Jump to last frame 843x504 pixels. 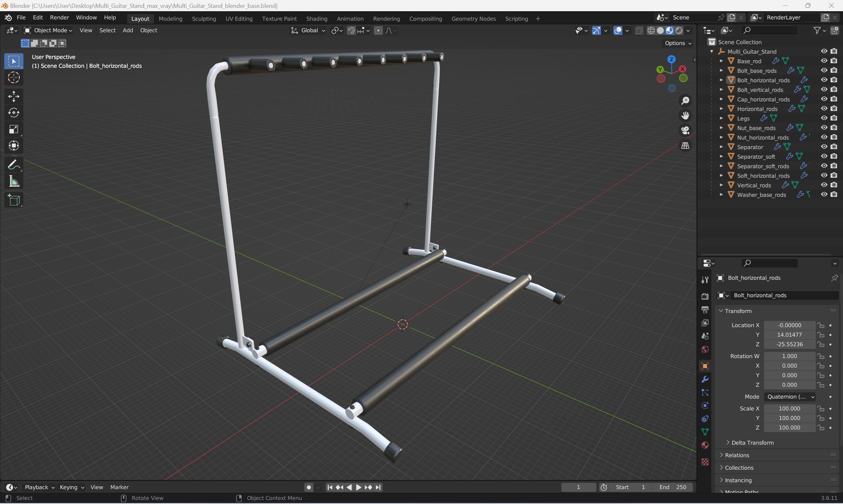(x=378, y=487)
